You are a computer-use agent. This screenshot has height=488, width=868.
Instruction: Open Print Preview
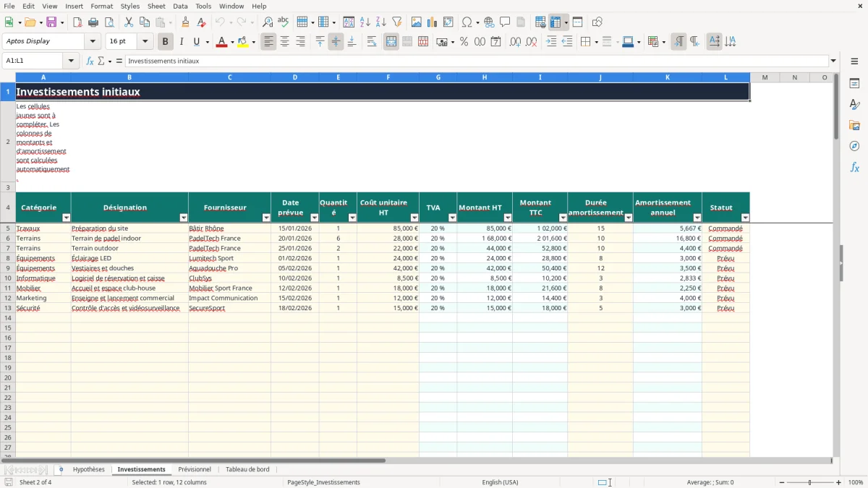[x=109, y=22]
